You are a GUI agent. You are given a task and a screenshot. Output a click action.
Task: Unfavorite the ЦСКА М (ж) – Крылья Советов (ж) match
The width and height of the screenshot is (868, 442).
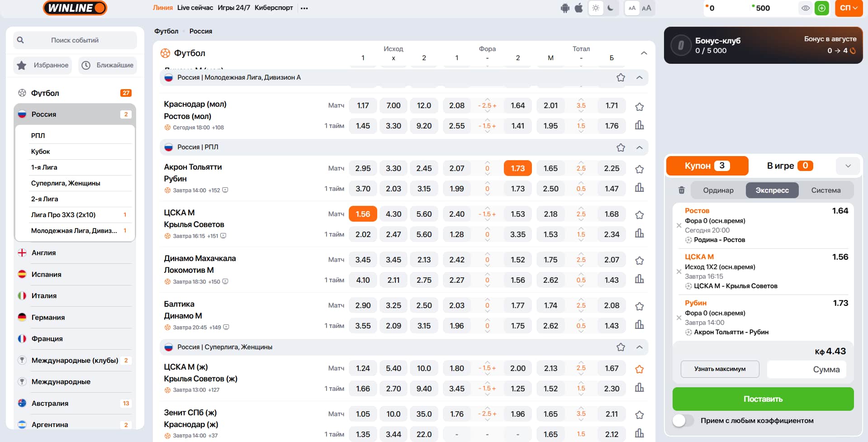pyautogui.click(x=639, y=369)
